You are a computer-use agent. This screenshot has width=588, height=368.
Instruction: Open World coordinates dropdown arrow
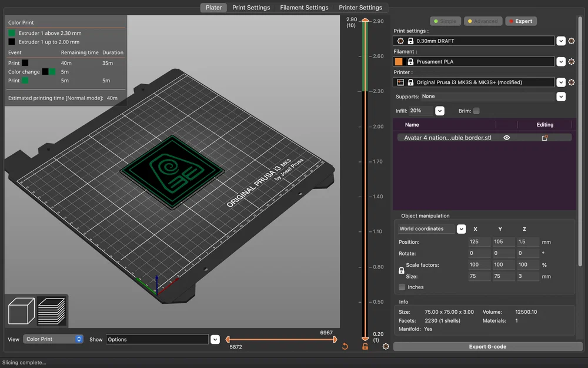(461, 229)
